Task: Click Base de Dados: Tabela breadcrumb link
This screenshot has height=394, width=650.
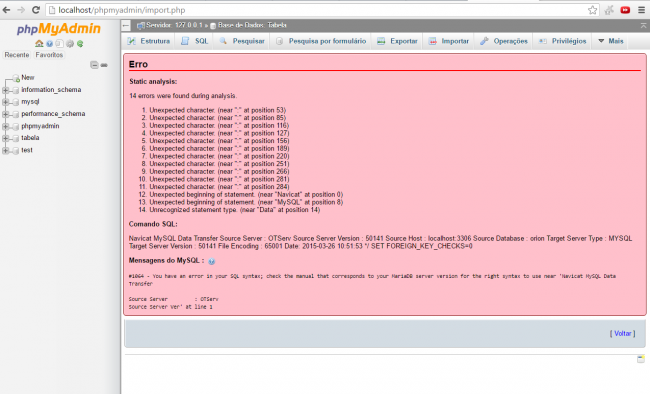Action: tap(252, 25)
